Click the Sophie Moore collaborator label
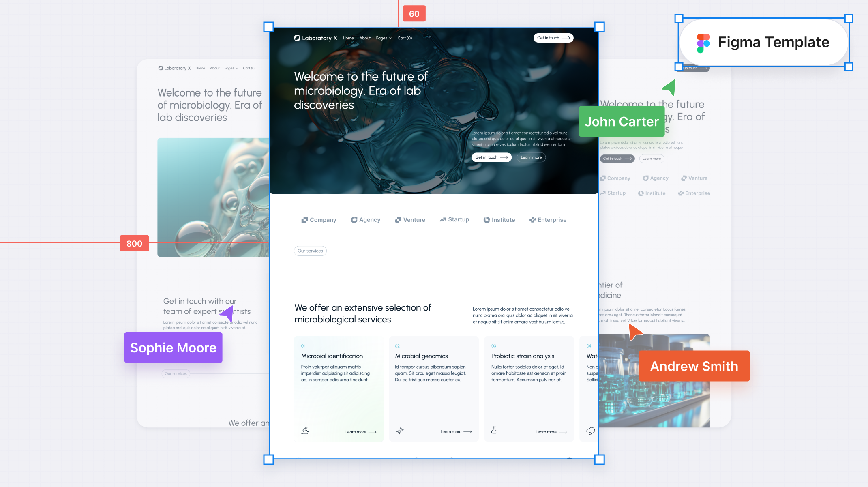Screen dimensions: 868x487 click(173, 348)
